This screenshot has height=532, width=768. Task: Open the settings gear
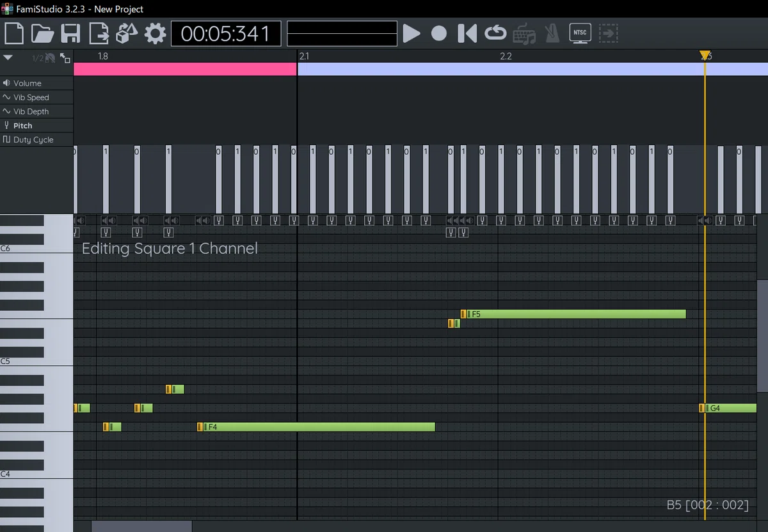155,33
